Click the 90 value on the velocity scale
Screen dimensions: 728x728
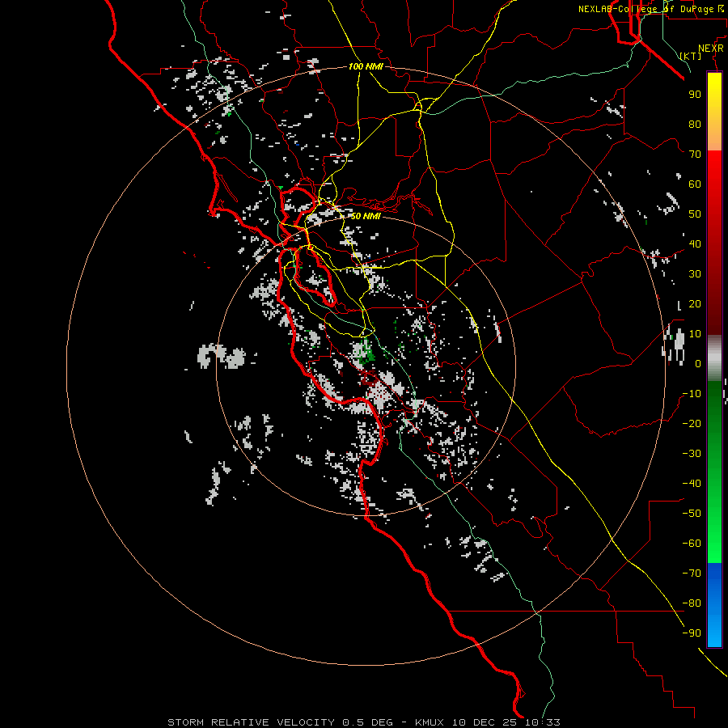695,95
